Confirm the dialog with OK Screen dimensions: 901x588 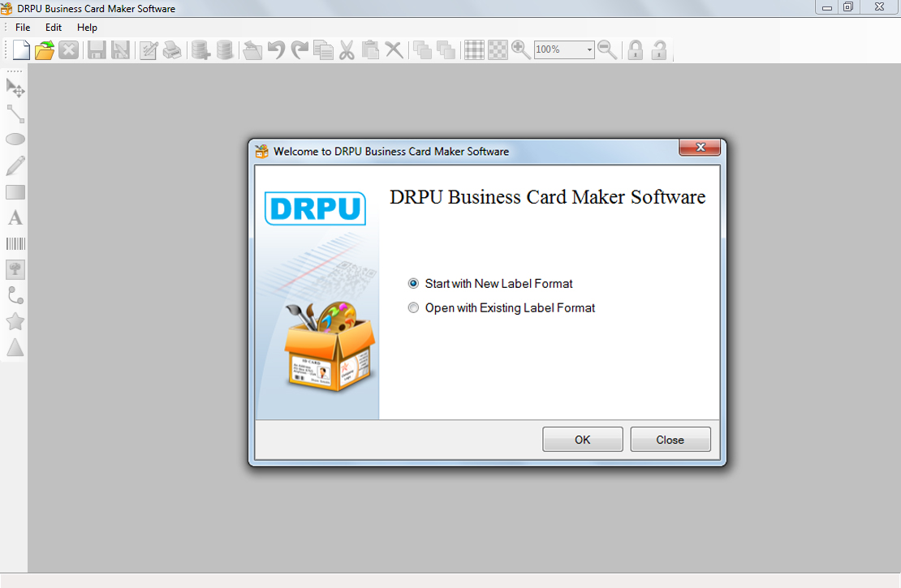583,440
